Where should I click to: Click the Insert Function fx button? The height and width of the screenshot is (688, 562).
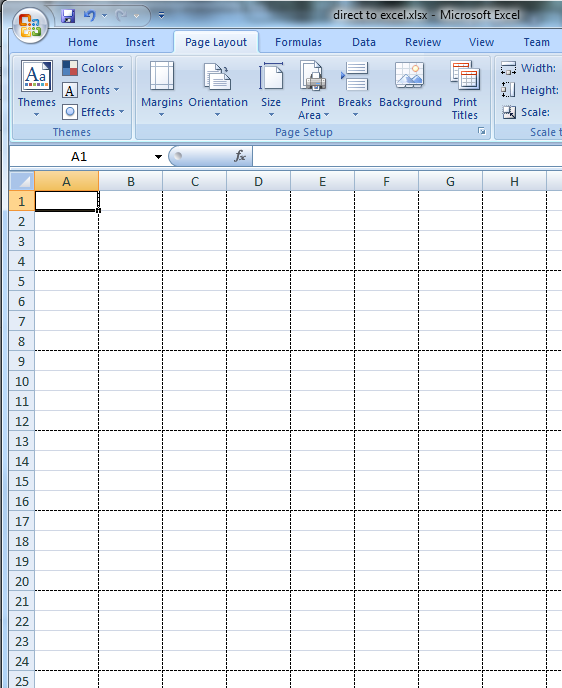[x=240, y=156]
